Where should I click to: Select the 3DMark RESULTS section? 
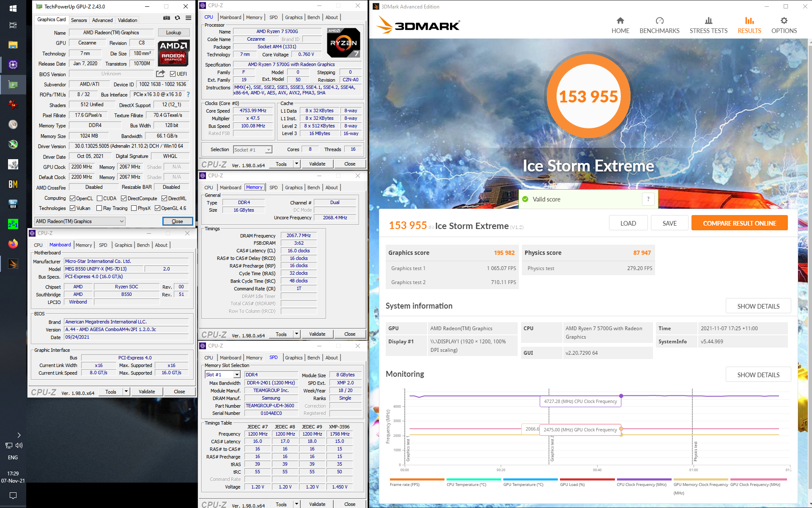(749, 25)
